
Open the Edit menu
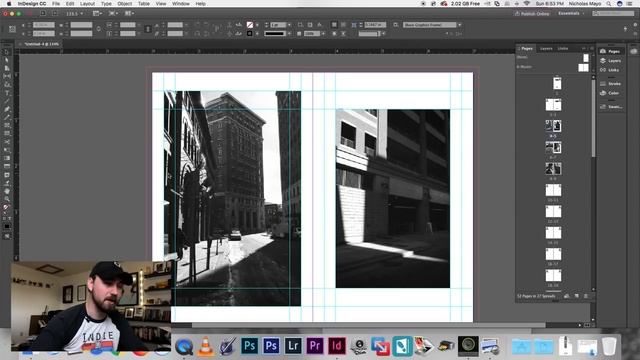[70, 4]
